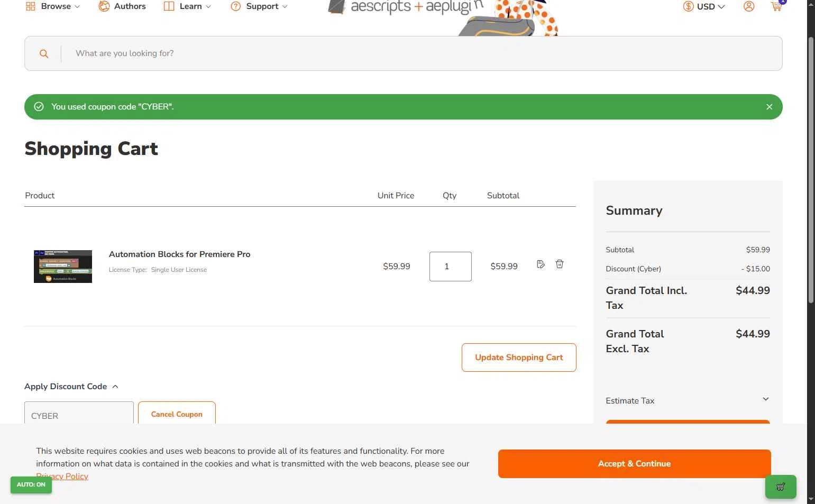Remove Automation Blocks from cart with trash icon
This screenshot has height=504, width=815.
pyautogui.click(x=560, y=264)
